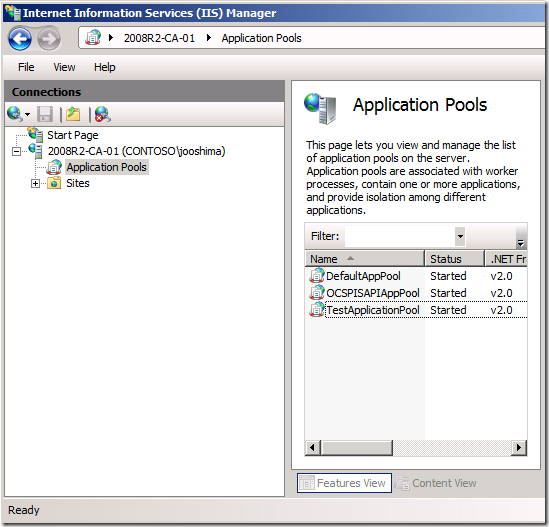Click the Back navigation arrow button
549x527 pixels.
[x=20, y=39]
